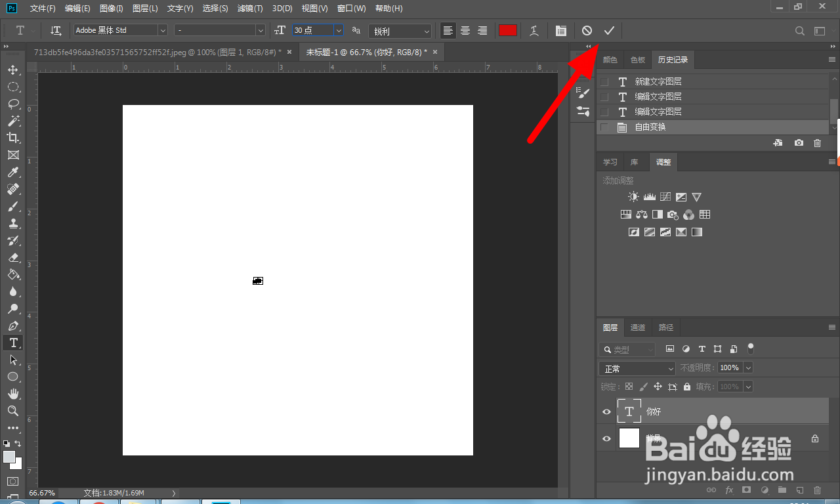Open the 正常 blend mode dropdown
The height and width of the screenshot is (504, 840).
point(637,369)
